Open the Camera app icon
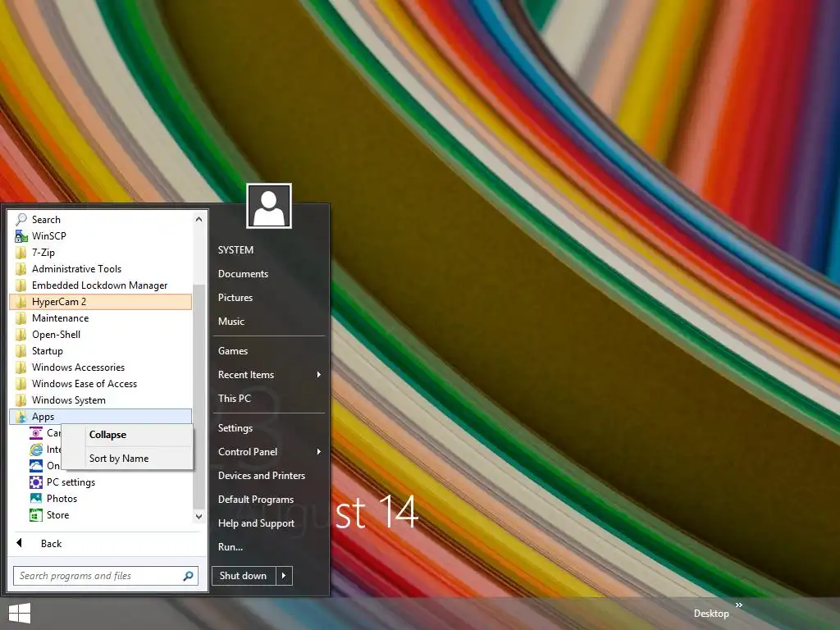 pos(36,433)
